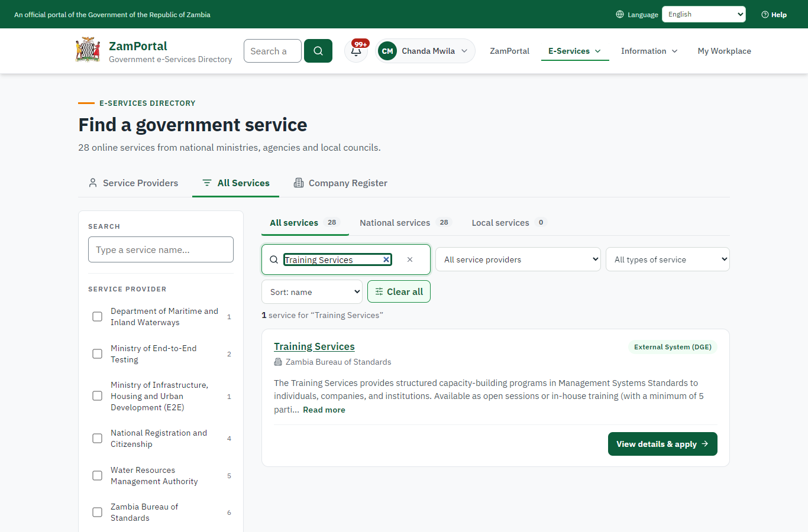Click the grey X reset icon beside search field

[x=410, y=259]
